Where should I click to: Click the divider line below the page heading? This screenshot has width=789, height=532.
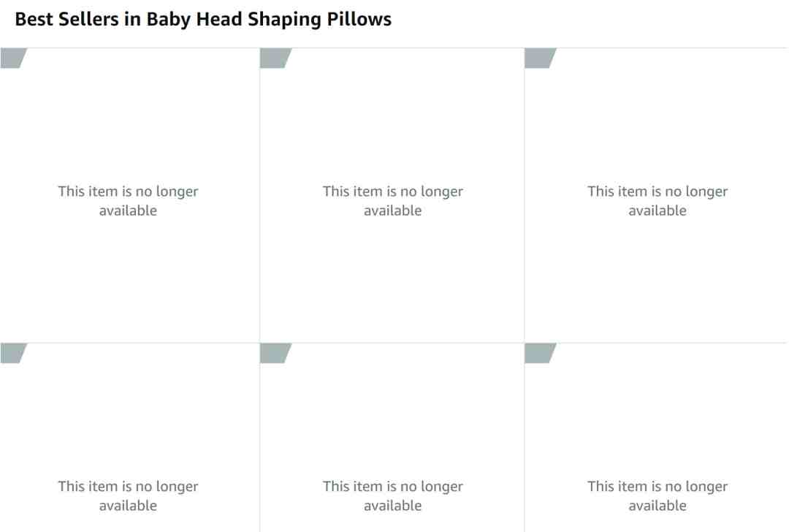point(394,47)
